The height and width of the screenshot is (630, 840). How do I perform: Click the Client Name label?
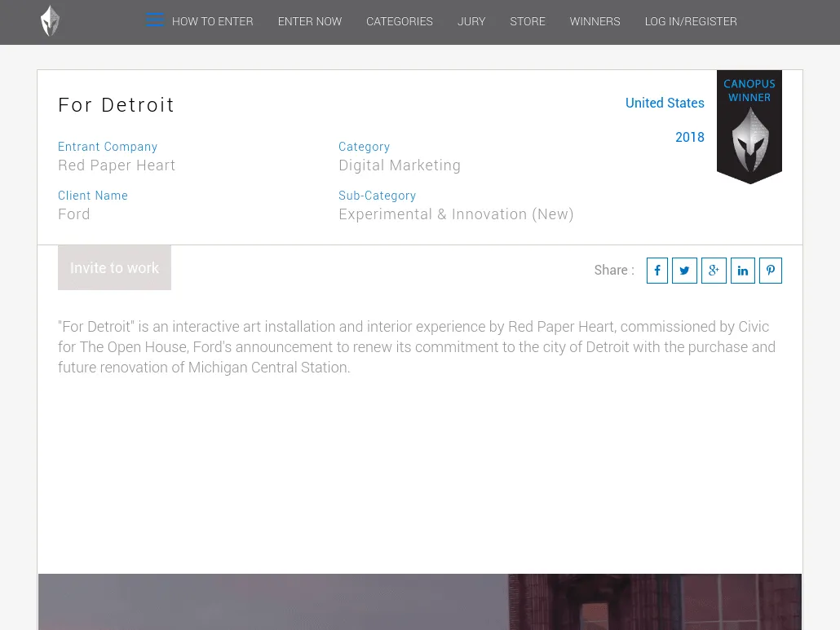[x=93, y=196]
